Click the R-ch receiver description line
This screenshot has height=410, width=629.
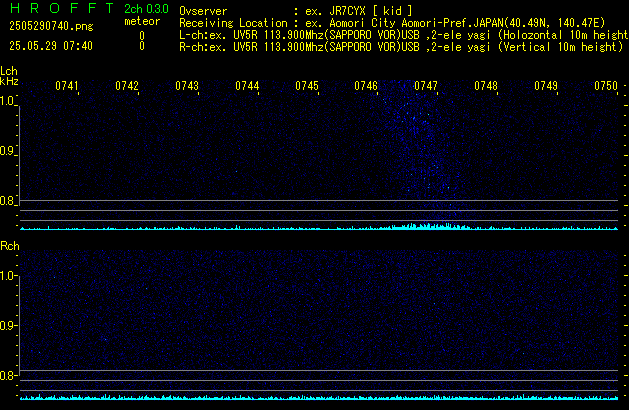(x=401, y=47)
